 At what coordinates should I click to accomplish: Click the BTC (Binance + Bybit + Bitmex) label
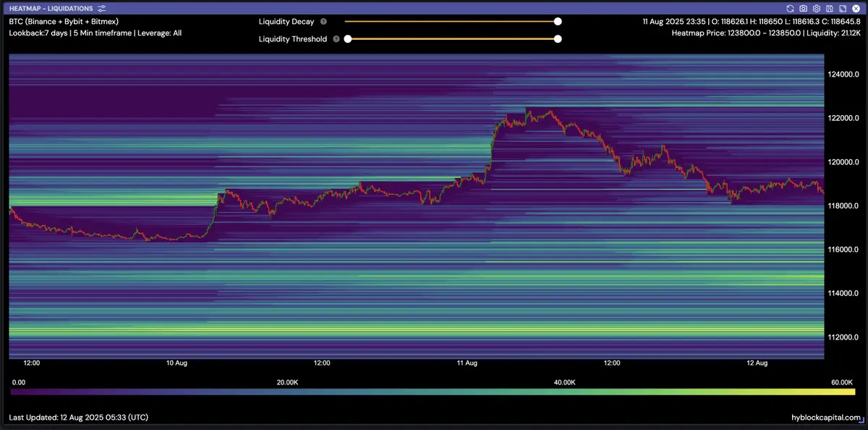pyautogui.click(x=64, y=22)
